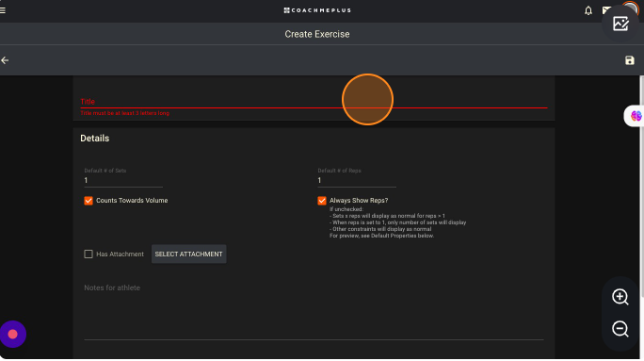Click the zoom in magnifier

[x=620, y=297]
